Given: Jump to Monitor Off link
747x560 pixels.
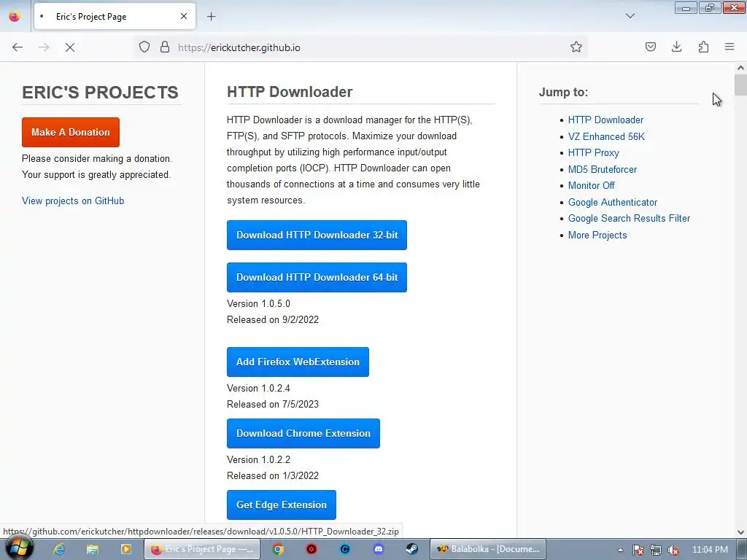Looking at the screenshot, I should pos(591,186).
